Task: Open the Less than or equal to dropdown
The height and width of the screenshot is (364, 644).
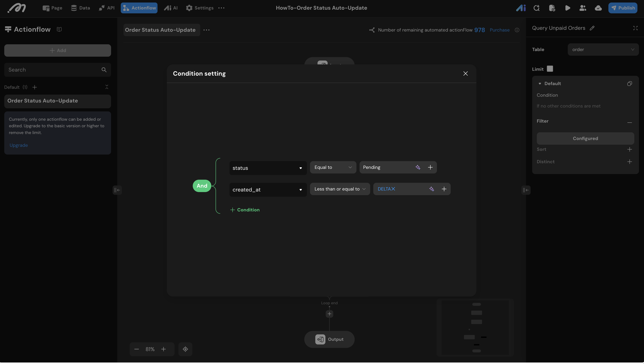Action: (x=340, y=189)
